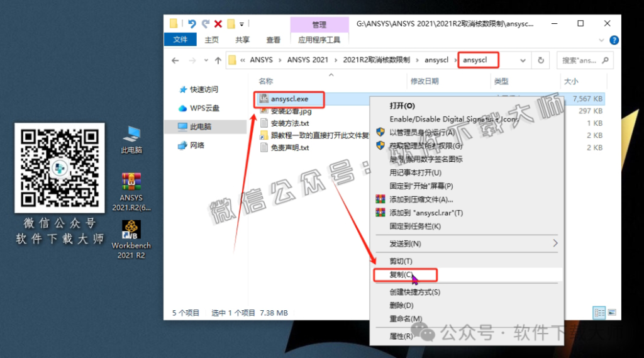Click the undo icon in quick access toolbar

(x=192, y=24)
